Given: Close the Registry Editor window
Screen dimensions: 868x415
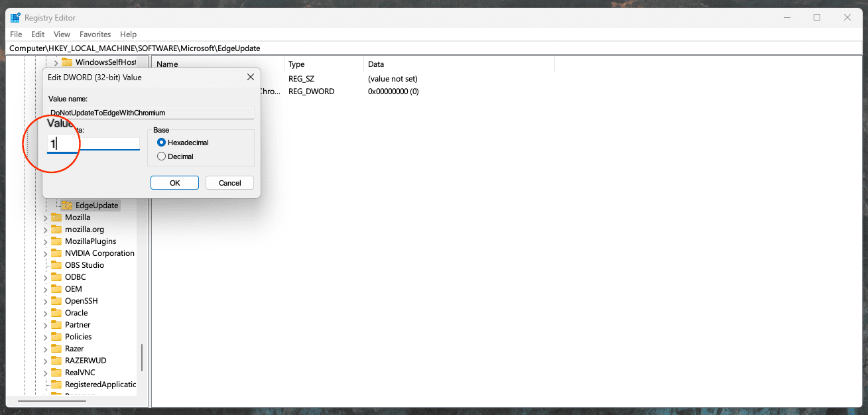Looking at the screenshot, I should tap(847, 18).
